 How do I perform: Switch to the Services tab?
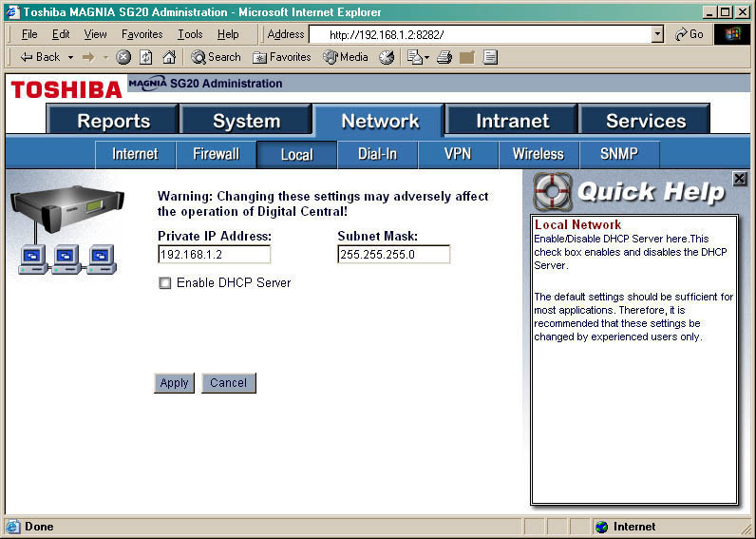pyautogui.click(x=645, y=120)
